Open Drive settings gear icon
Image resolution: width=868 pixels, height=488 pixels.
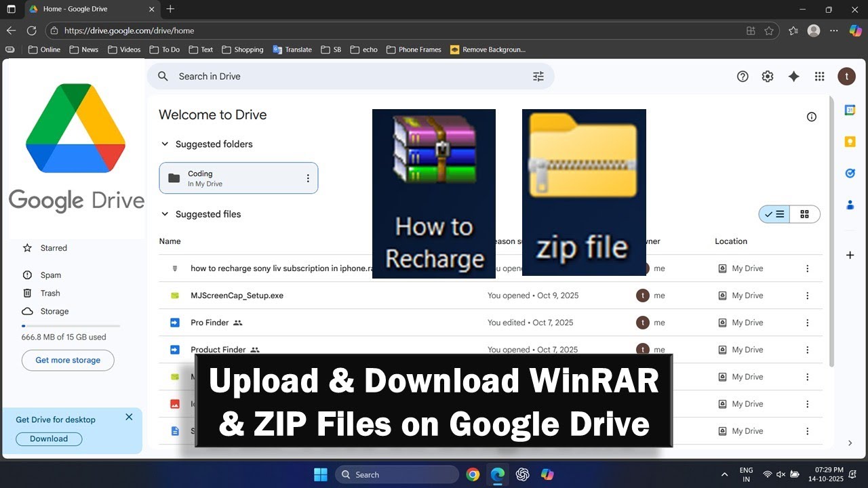[x=768, y=77]
